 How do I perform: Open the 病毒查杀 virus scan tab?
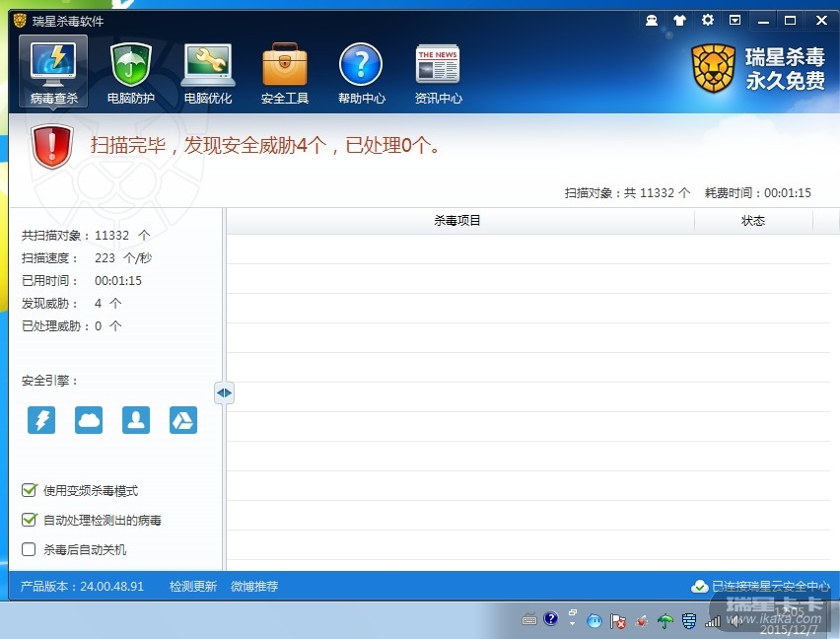pos(53,72)
